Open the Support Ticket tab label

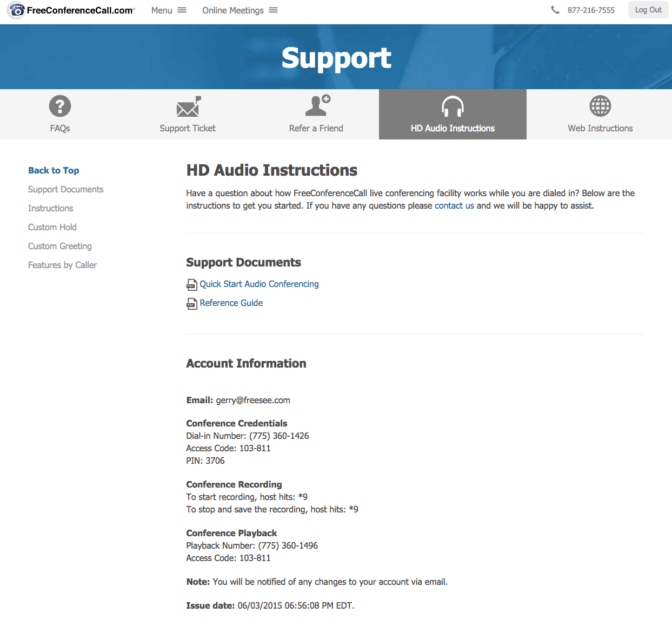[188, 128]
